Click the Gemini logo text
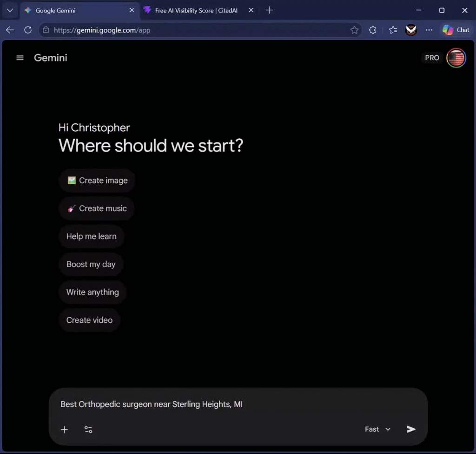Screen dimensions: 476x454 tap(50, 58)
